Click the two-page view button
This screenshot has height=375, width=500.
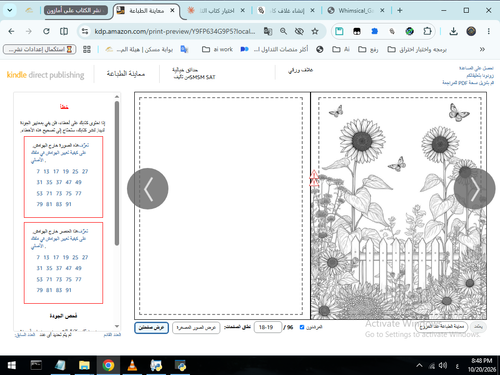(152, 328)
